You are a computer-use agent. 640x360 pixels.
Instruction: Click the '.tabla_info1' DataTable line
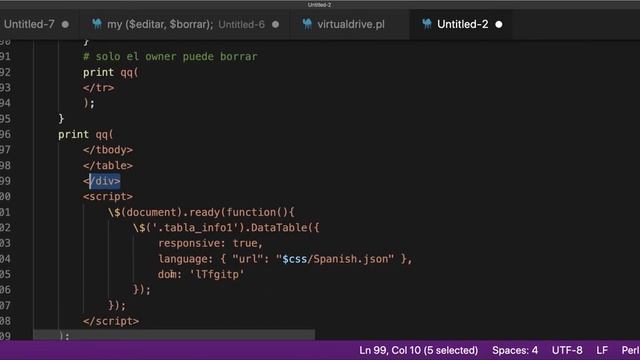click(x=226, y=228)
